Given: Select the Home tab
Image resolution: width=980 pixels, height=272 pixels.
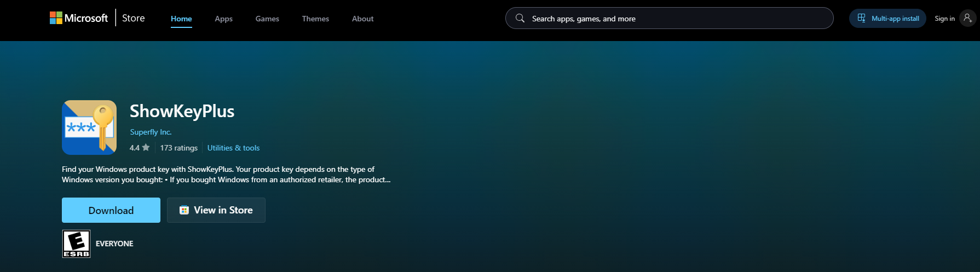Looking at the screenshot, I should pos(181,19).
